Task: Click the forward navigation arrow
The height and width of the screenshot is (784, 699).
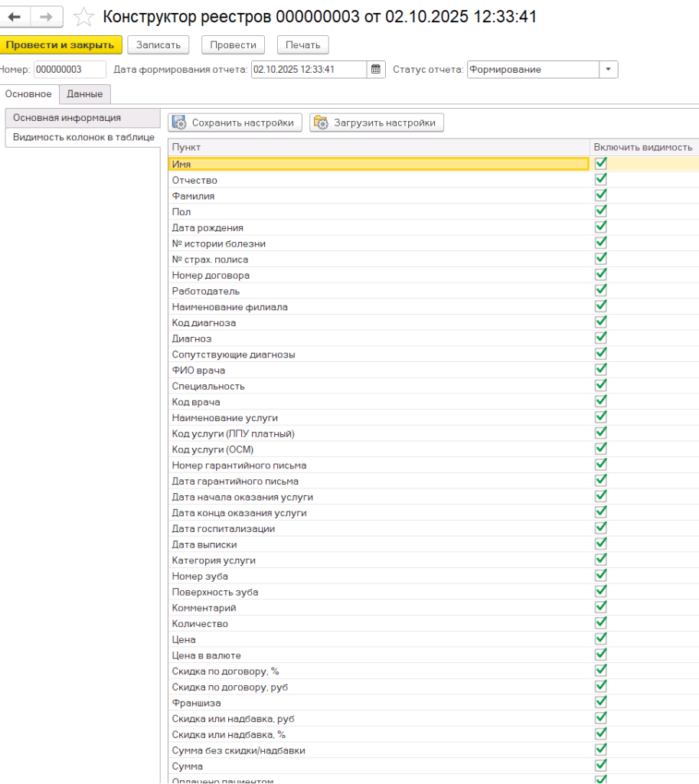Action: (47, 17)
